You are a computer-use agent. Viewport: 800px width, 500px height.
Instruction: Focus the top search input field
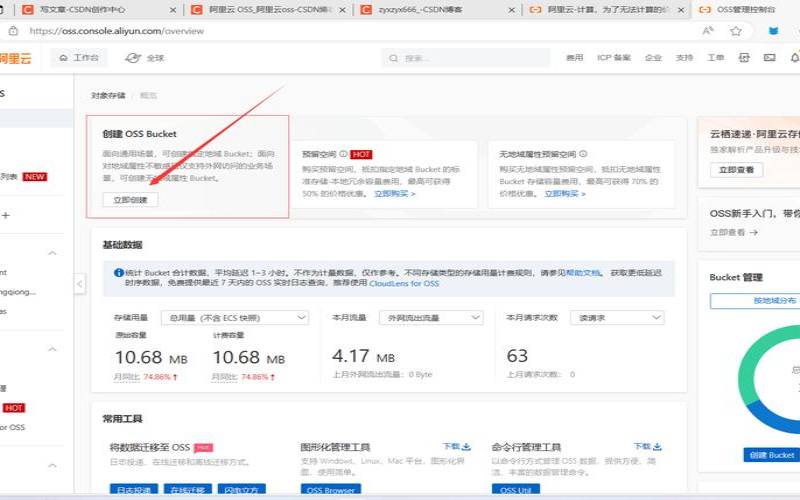[466, 58]
